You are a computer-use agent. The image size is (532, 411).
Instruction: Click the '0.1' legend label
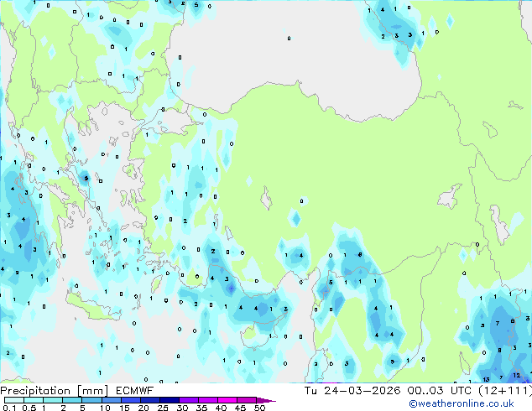point(9,408)
